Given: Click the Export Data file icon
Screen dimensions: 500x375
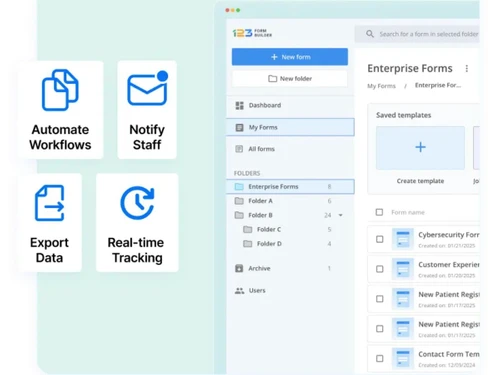Looking at the screenshot, I should point(50,203).
